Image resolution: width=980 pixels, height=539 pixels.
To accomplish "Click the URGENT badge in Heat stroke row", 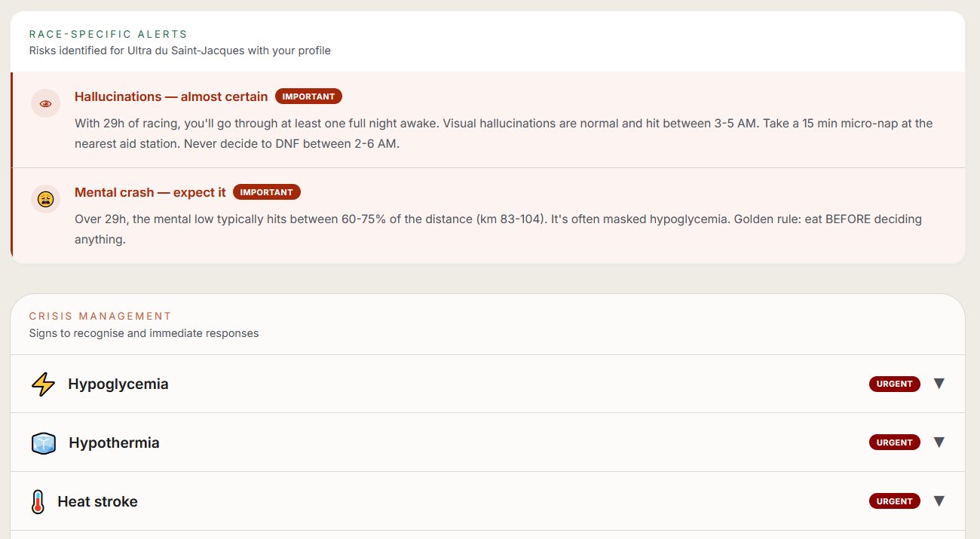I will tap(895, 501).
